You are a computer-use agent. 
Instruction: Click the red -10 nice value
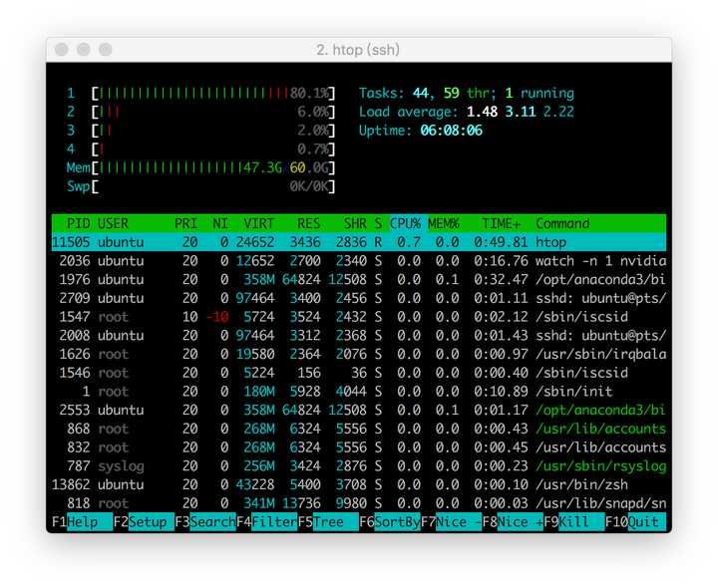click(x=216, y=317)
